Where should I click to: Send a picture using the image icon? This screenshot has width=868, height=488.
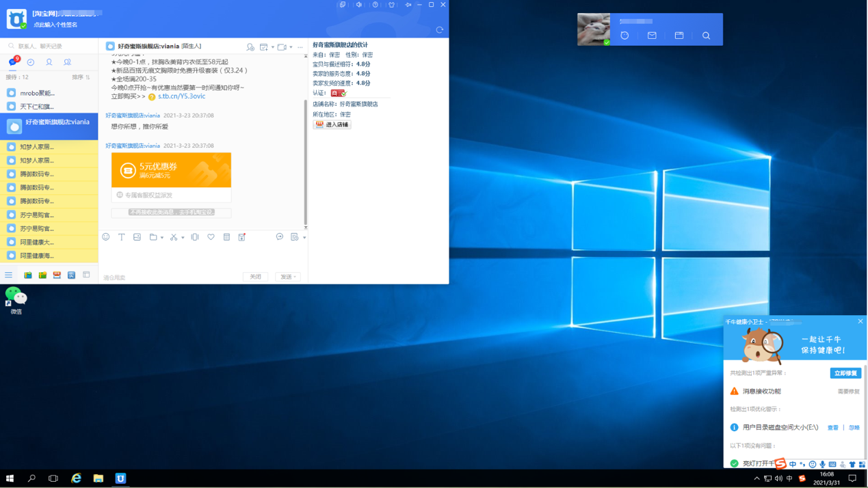[x=137, y=237]
